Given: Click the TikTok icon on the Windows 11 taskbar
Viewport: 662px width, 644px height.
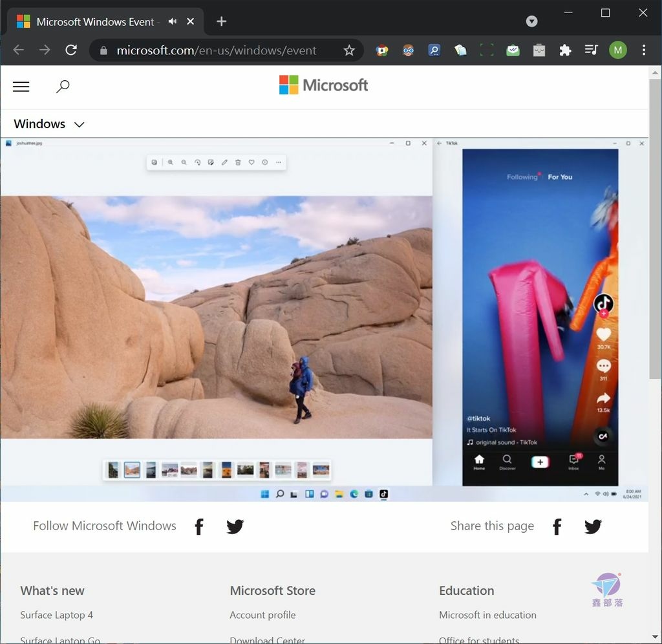Looking at the screenshot, I should (383, 494).
